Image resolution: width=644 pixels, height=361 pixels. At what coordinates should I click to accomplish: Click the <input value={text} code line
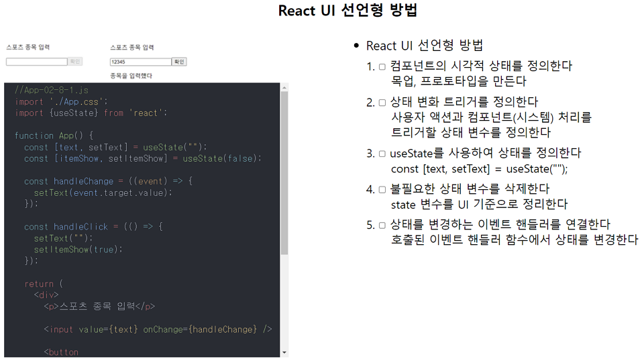(x=158, y=329)
